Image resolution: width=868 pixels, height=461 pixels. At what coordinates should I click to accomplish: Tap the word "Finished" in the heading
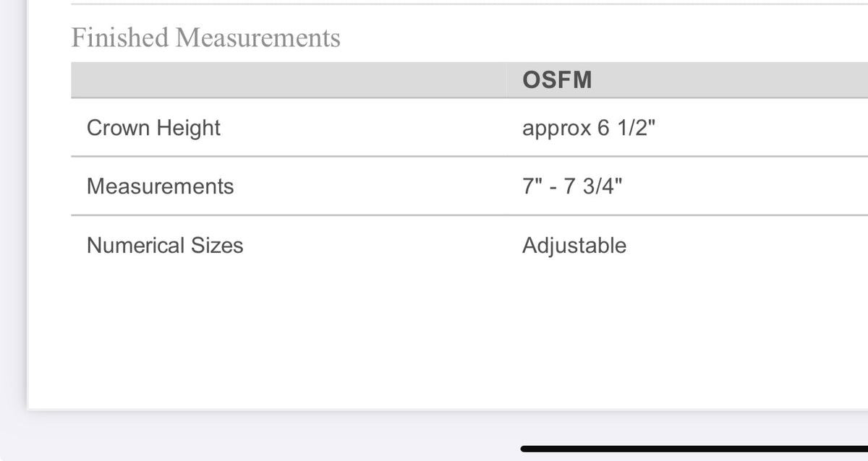(x=119, y=38)
